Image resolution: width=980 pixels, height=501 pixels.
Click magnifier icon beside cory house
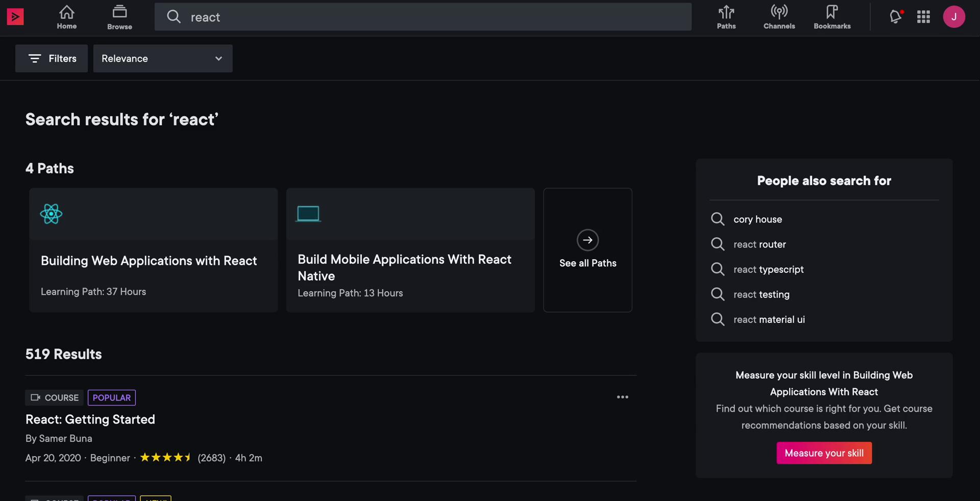click(718, 219)
